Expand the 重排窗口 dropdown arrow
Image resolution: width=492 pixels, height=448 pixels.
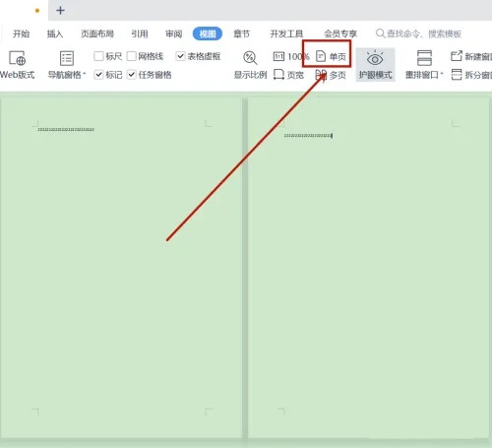(x=442, y=74)
